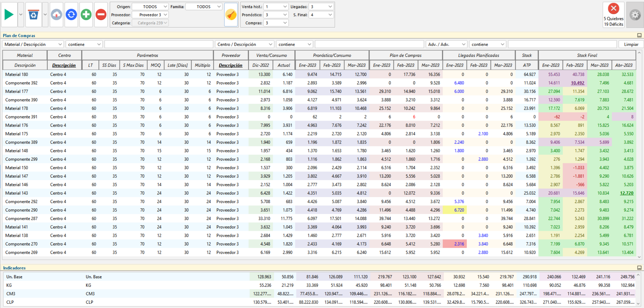Sort by Proveedor Descripción column header
644x308 pixels.
[230, 65]
